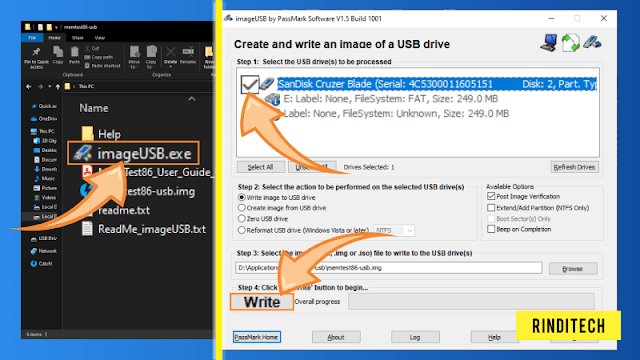This screenshot has height=360, width=640.
Task: Toggle Extend/Add Partition (NTFS Only) checkbox
Action: [491, 208]
